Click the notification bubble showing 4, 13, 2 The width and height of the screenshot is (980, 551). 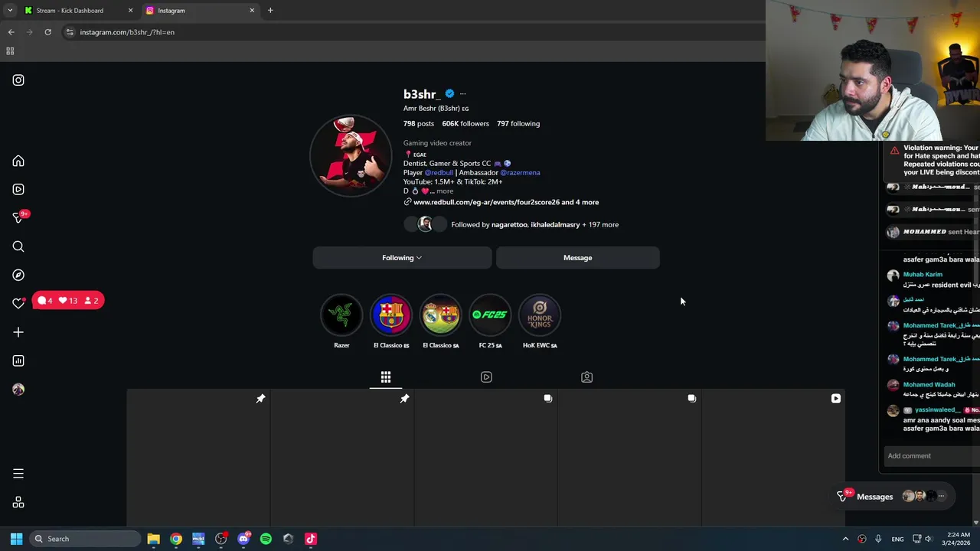[68, 301]
